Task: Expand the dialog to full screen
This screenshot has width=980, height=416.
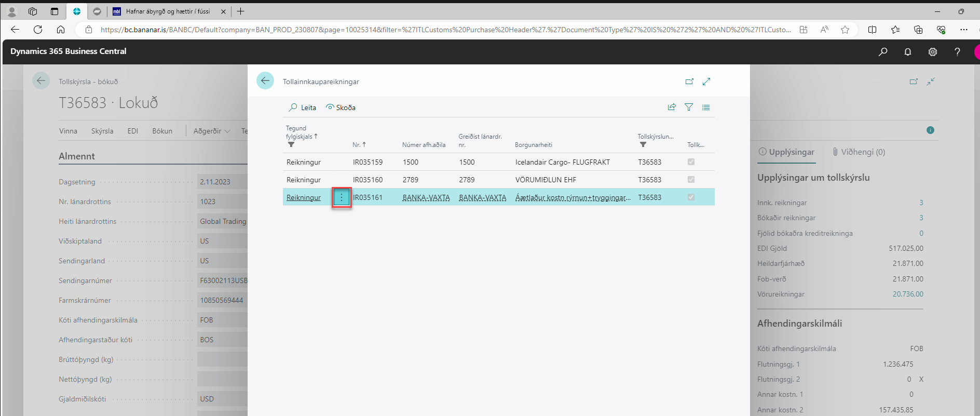Action: pyautogui.click(x=706, y=82)
